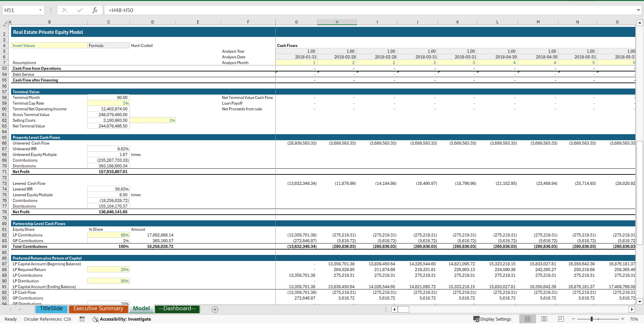Click the macro recording icon in status bar
This screenshot has width=644, height=324.
click(82, 319)
